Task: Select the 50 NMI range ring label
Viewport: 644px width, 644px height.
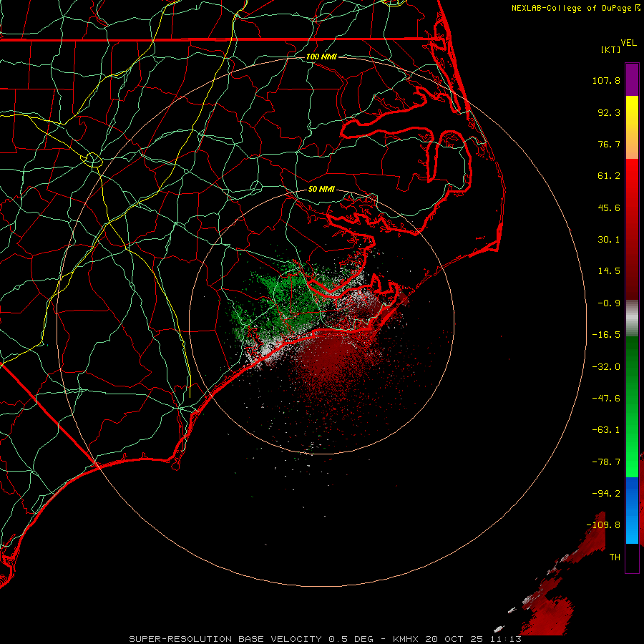Action: coord(321,190)
